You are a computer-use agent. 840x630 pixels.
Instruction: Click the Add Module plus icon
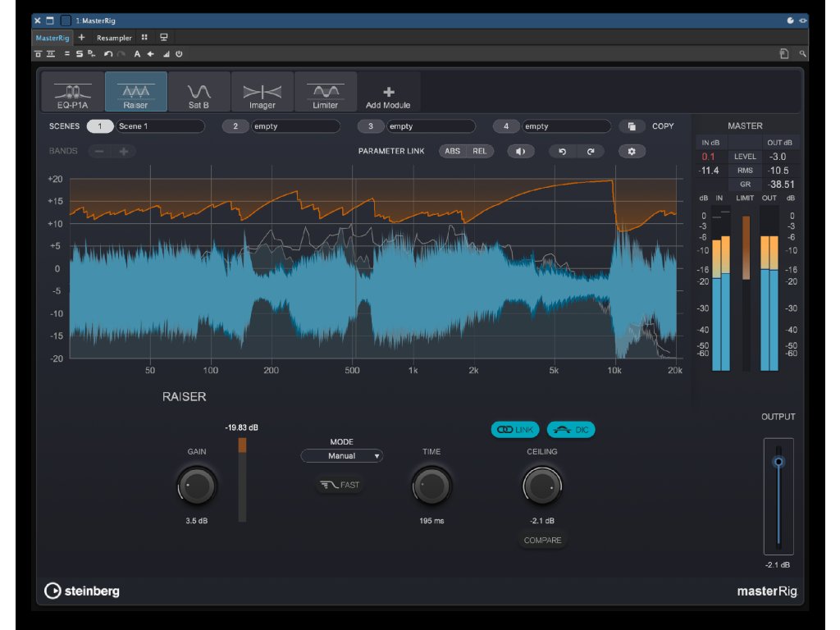389,93
